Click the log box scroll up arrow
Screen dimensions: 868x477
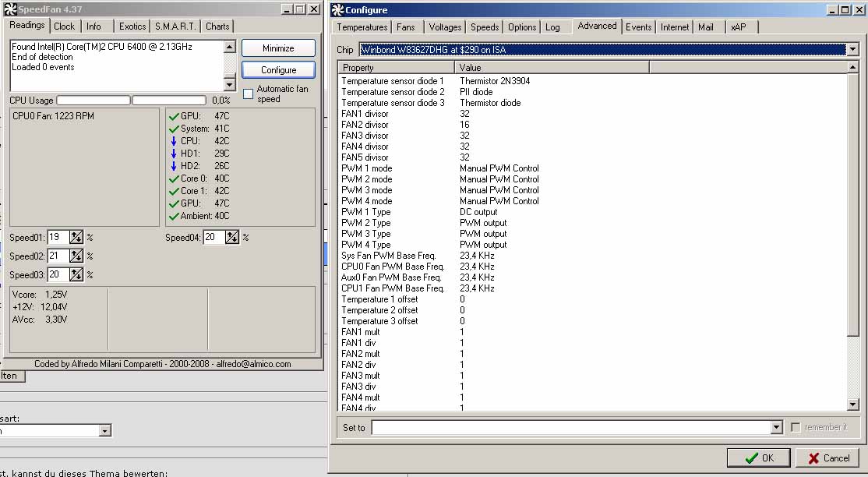[x=230, y=47]
